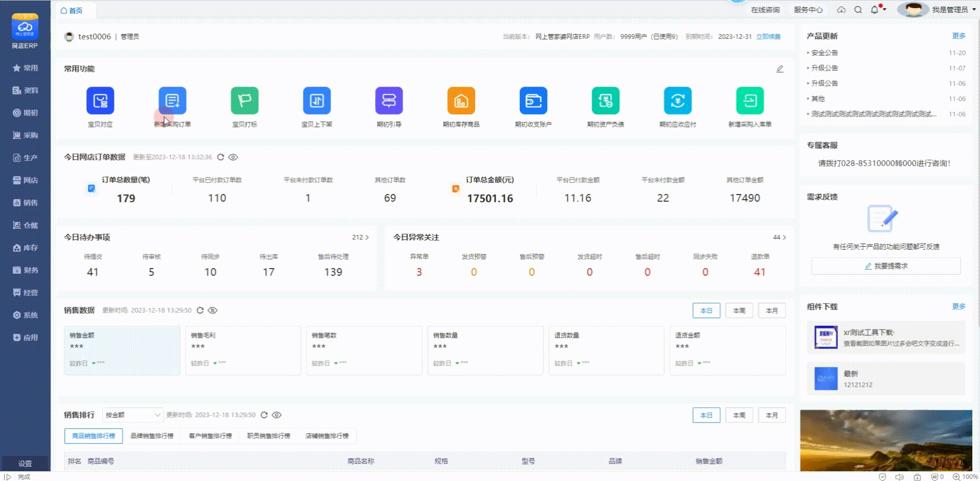Open the 期初引导 shortcut icon
The image size is (980, 481).
tap(389, 101)
